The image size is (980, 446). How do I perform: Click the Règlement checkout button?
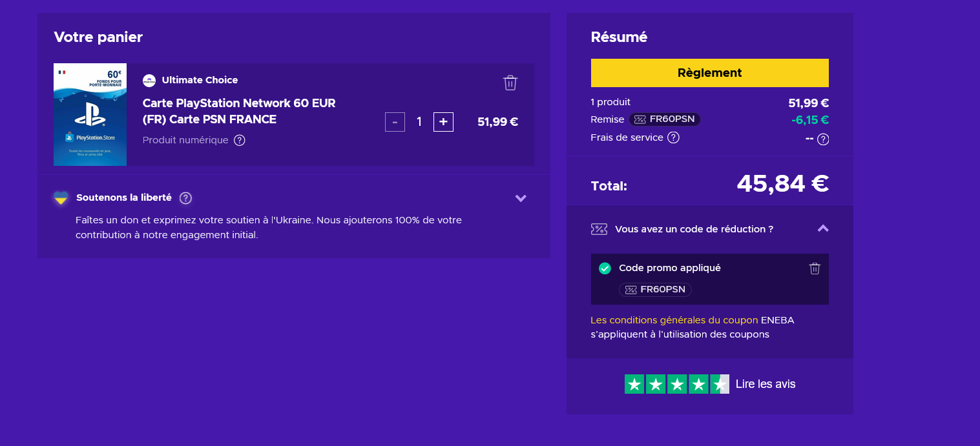(709, 73)
